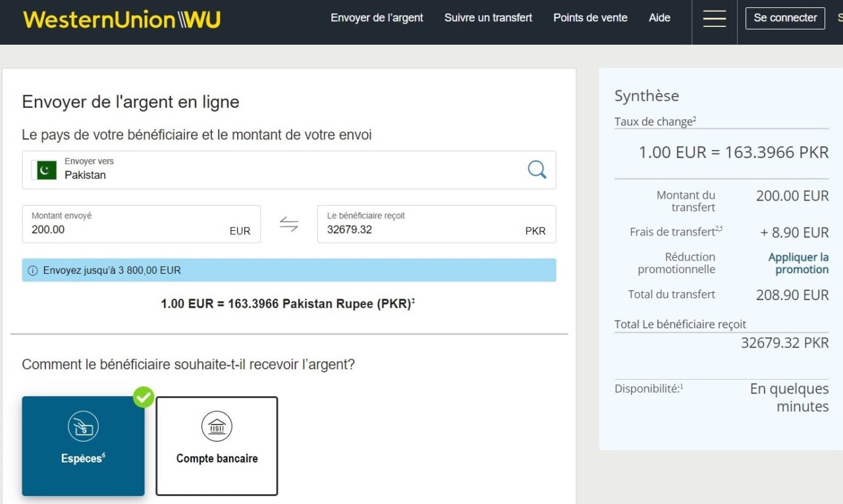Click the EUR currency label in amount field
The height and width of the screenshot is (504, 843).
(240, 231)
